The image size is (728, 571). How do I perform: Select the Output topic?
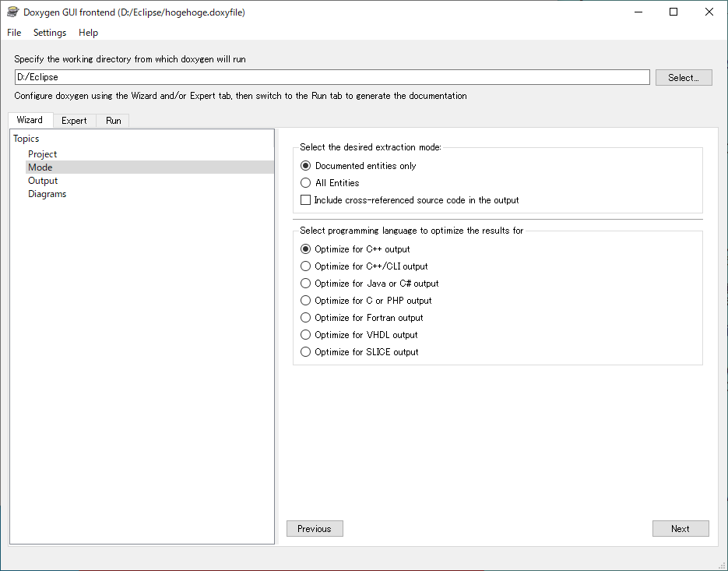(43, 180)
